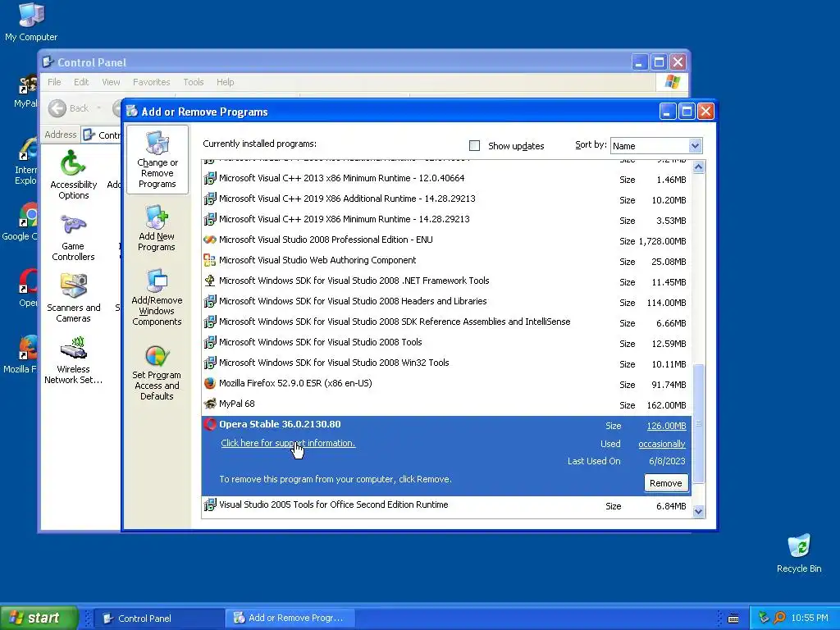Click Last Used On date 6/8/2023

tap(667, 461)
